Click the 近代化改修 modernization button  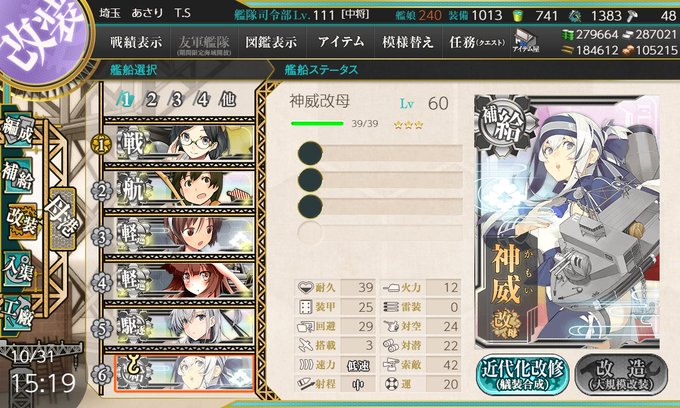click(x=522, y=375)
